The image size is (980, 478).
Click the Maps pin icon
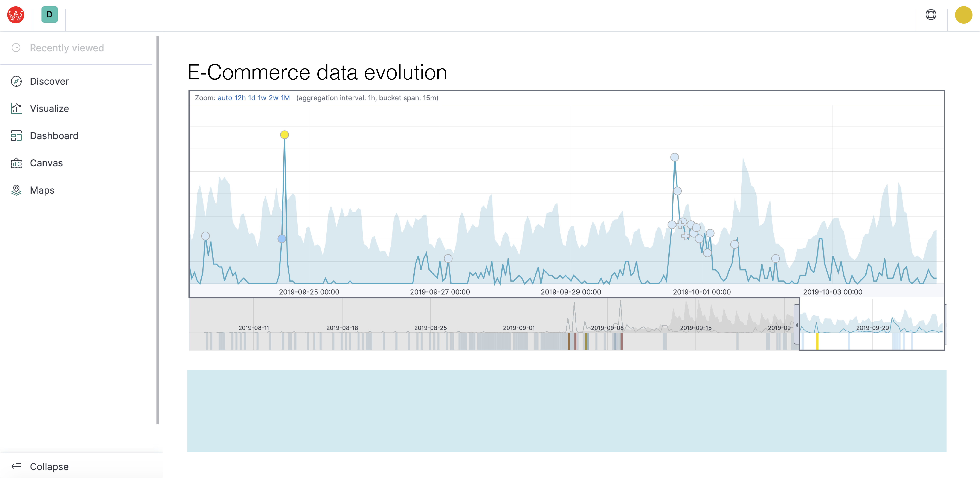tap(16, 190)
